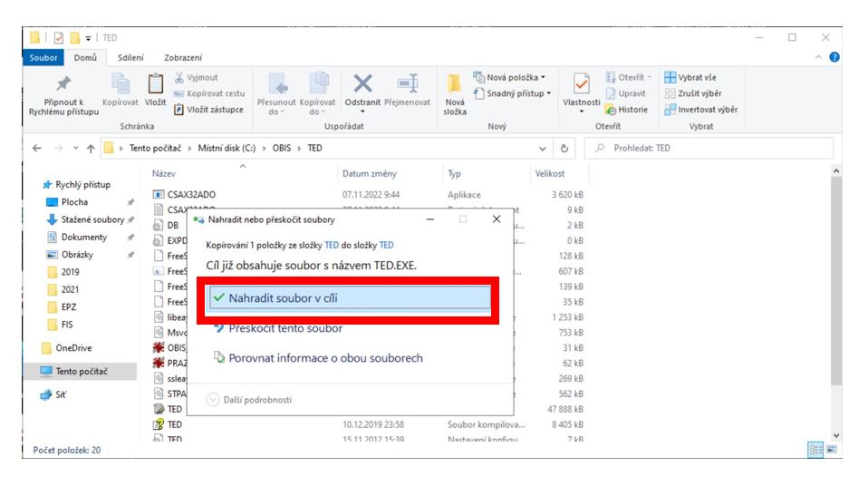This screenshot has height=486, width=868.
Task: Click Vybrat vše in the ribbon
Action: coord(694,78)
